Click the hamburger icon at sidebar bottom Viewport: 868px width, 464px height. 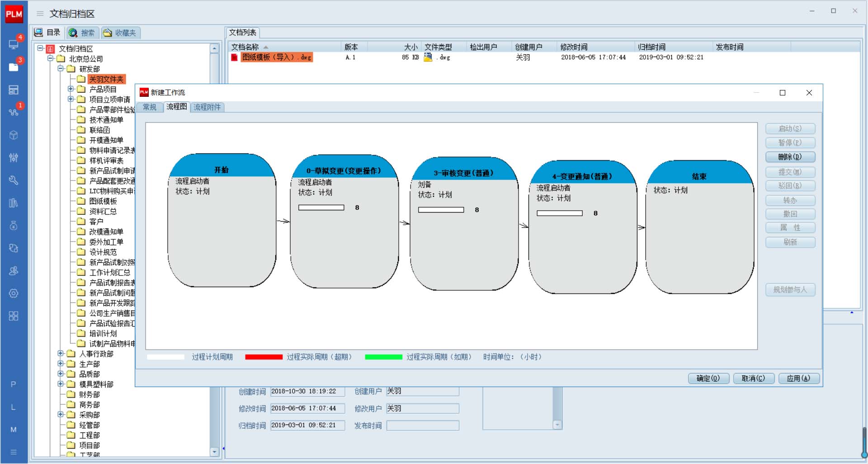(14, 452)
